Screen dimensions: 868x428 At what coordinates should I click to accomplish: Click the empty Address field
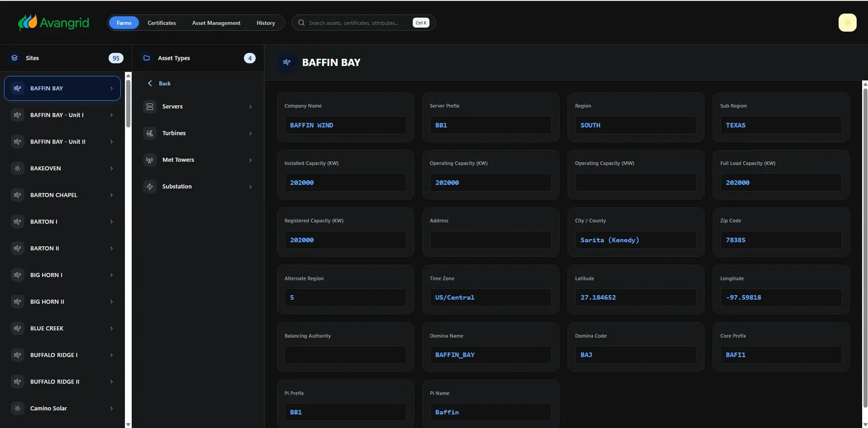click(x=490, y=240)
